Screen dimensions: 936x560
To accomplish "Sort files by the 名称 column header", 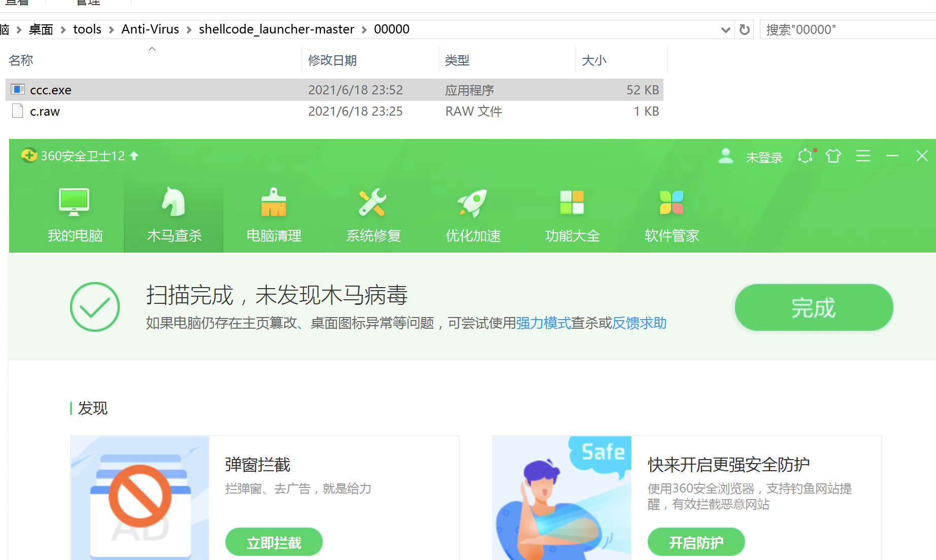I will (21, 60).
